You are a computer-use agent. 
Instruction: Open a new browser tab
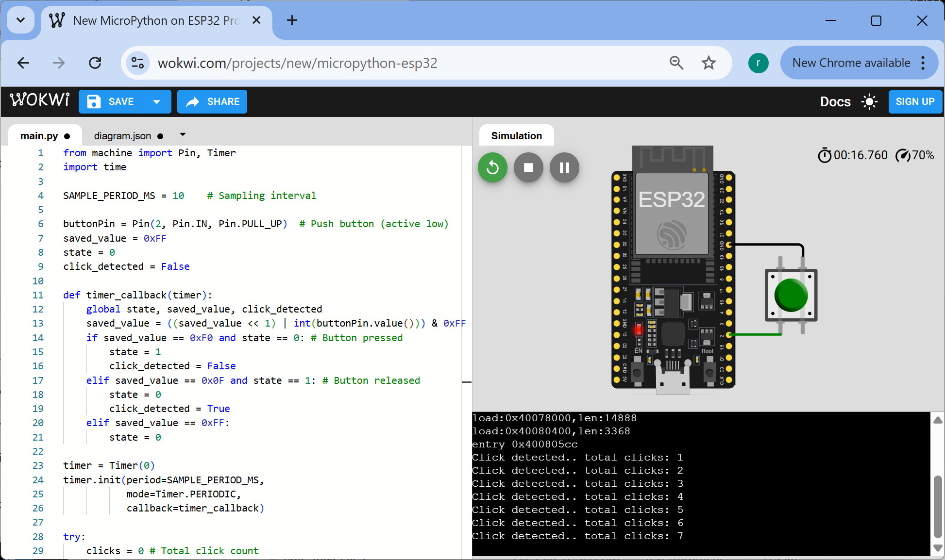pos(292,20)
